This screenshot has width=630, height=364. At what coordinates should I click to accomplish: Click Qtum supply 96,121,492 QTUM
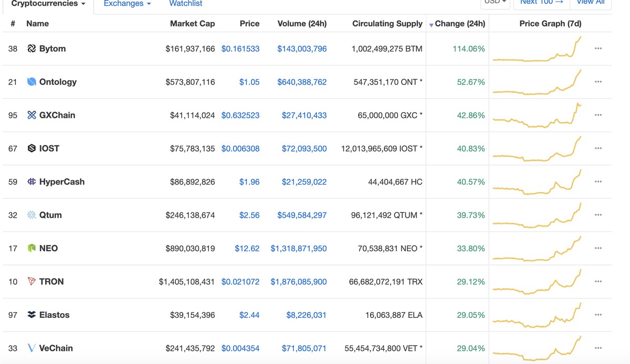[386, 215]
